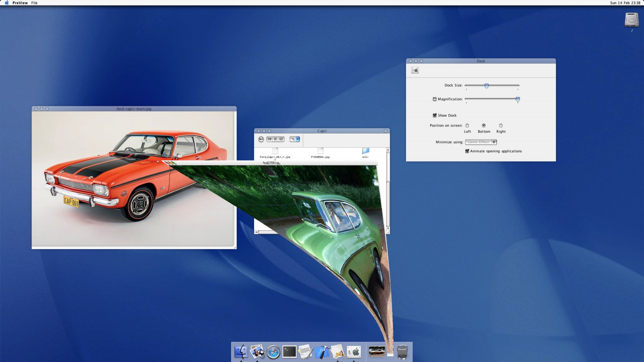Click Show All icon in Dock preferences

coord(415,70)
